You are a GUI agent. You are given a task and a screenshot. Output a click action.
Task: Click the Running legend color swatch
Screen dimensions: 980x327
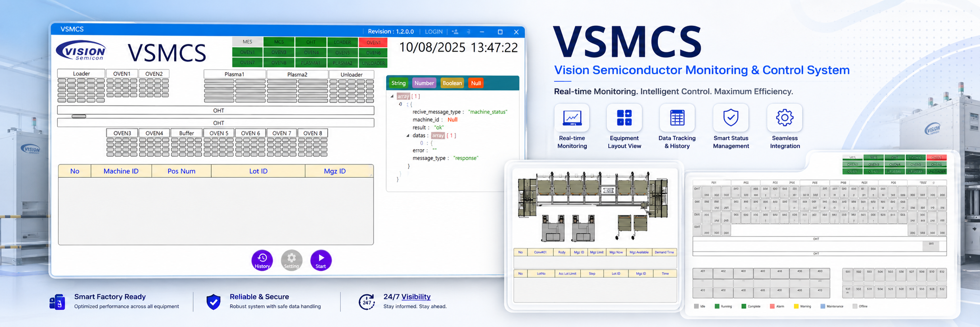717,306
